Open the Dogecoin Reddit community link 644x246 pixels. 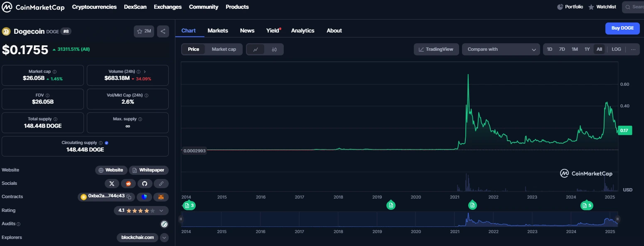tap(128, 183)
